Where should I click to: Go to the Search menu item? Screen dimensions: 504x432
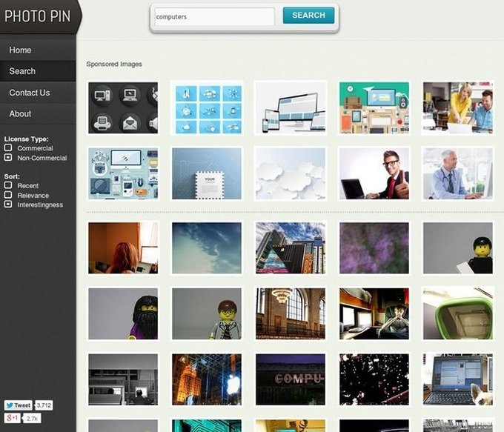tap(22, 71)
